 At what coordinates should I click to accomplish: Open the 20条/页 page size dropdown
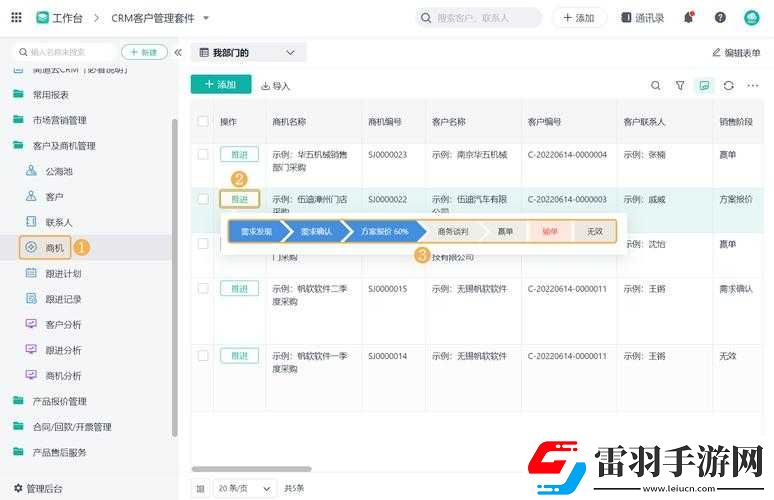click(x=245, y=488)
